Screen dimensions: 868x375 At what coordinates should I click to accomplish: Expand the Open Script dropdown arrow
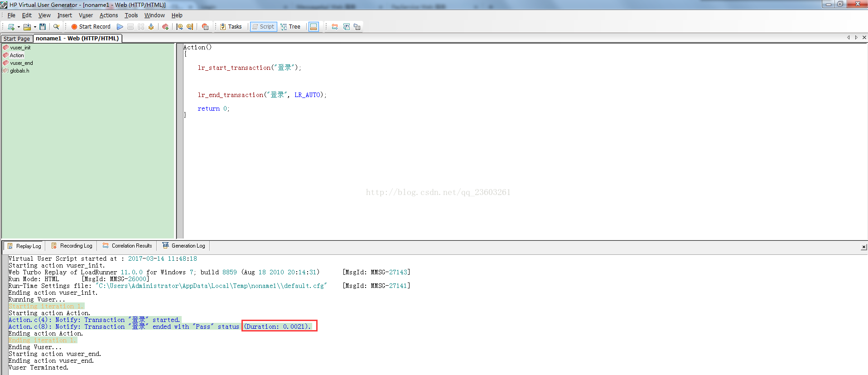[35, 27]
